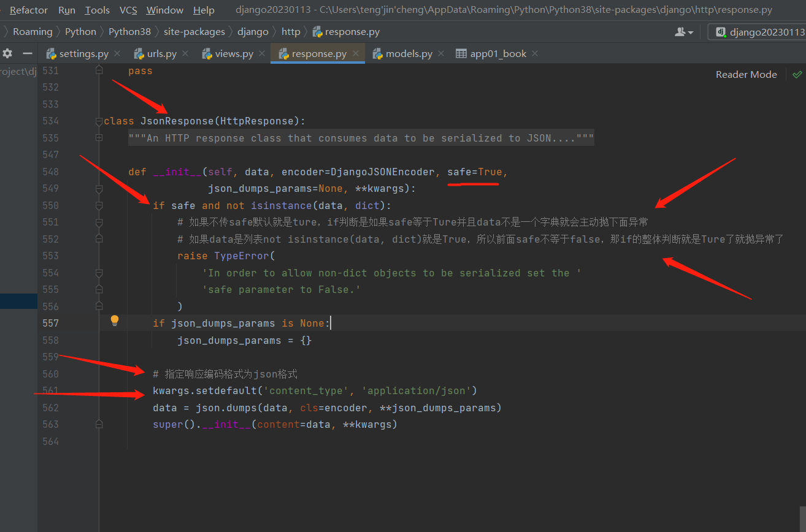Click isinstance in the line 550 if statement
The image size is (806, 532).
(x=282, y=206)
